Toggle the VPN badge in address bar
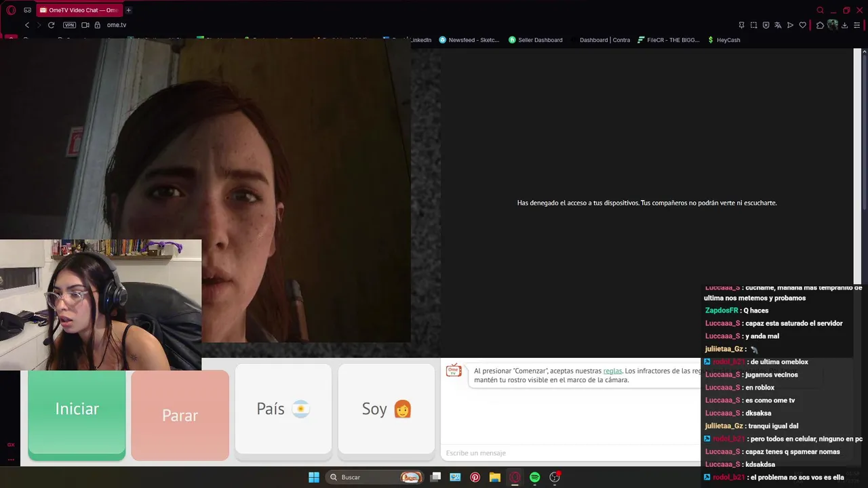The height and width of the screenshot is (488, 868). point(69,25)
